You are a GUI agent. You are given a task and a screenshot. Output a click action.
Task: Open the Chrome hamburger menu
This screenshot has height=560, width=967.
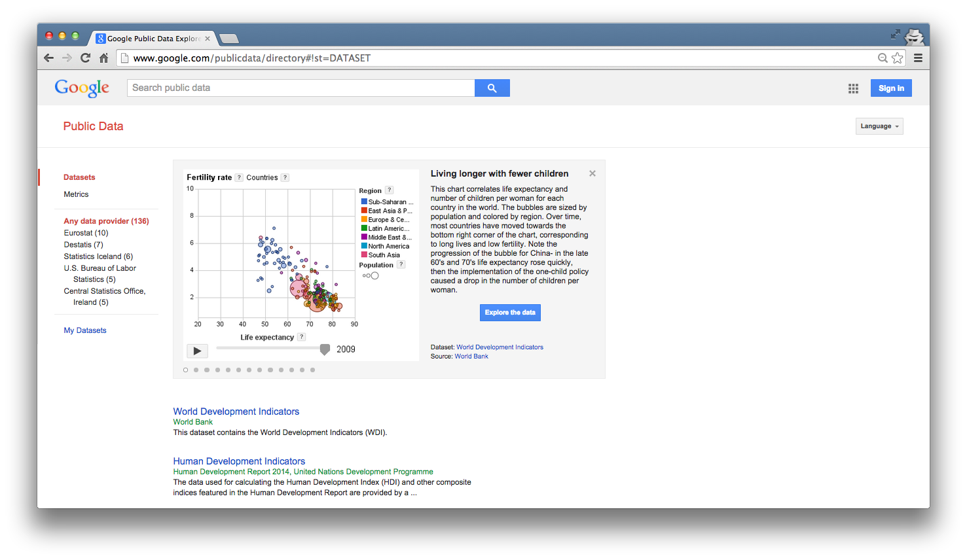coord(918,58)
